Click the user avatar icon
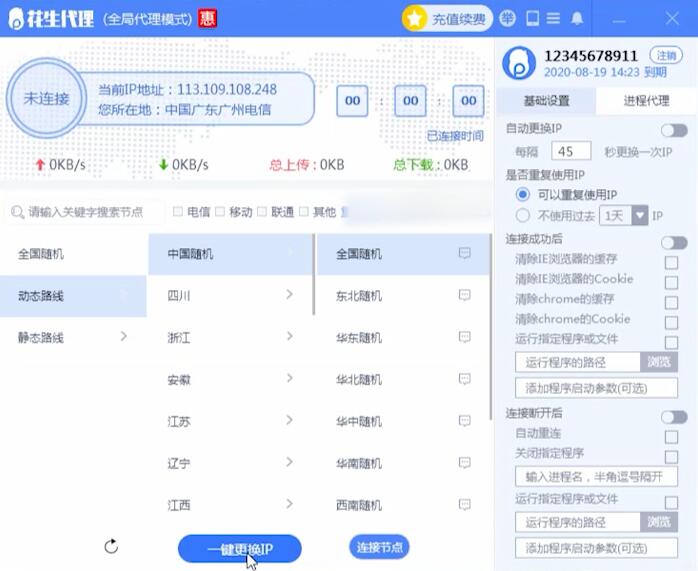The width and height of the screenshot is (698, 571). pos(519,63)
